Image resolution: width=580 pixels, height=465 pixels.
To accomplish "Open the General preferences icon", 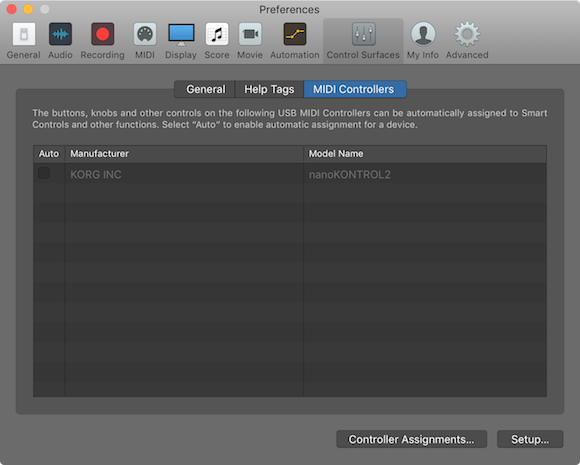I will point(24,40).
